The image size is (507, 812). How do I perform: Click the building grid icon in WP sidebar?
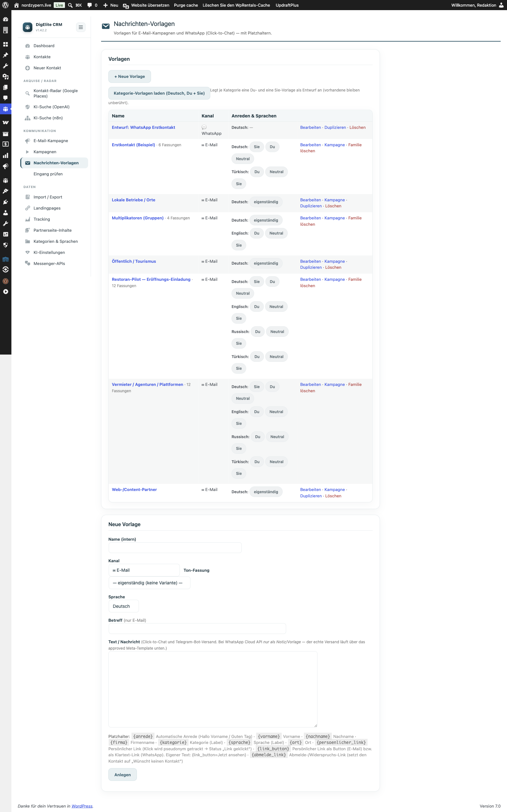pyautogui.click(x=5, y=30)
